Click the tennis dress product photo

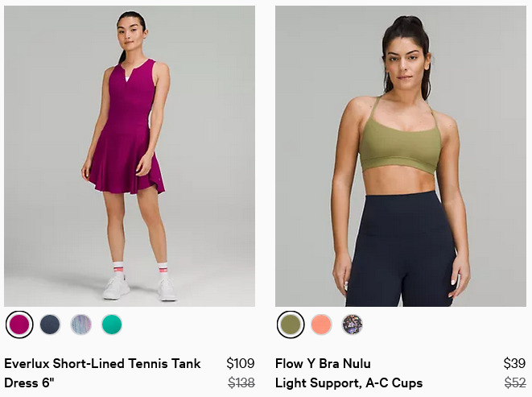tap(130, 156)
